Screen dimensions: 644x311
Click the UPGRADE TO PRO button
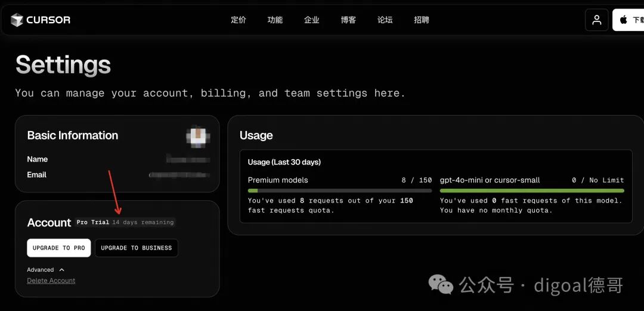(x=58, y=248)
